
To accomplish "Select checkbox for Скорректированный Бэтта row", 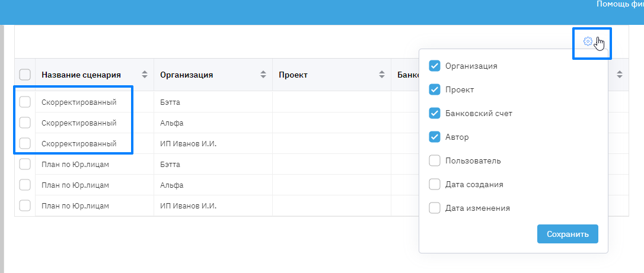I will click(25, 102).
